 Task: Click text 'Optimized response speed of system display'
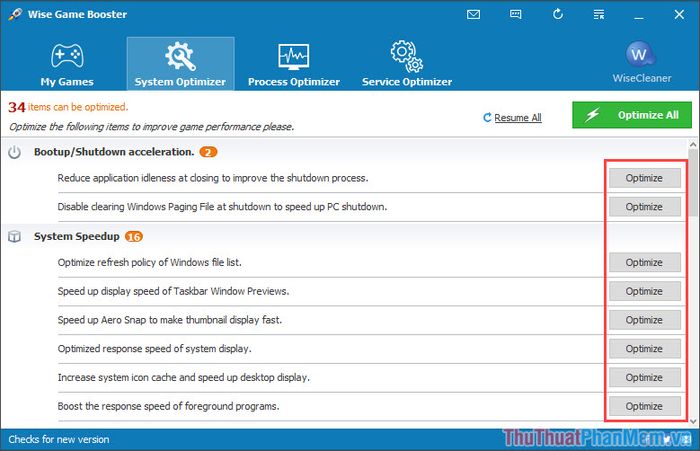(154, 349)
